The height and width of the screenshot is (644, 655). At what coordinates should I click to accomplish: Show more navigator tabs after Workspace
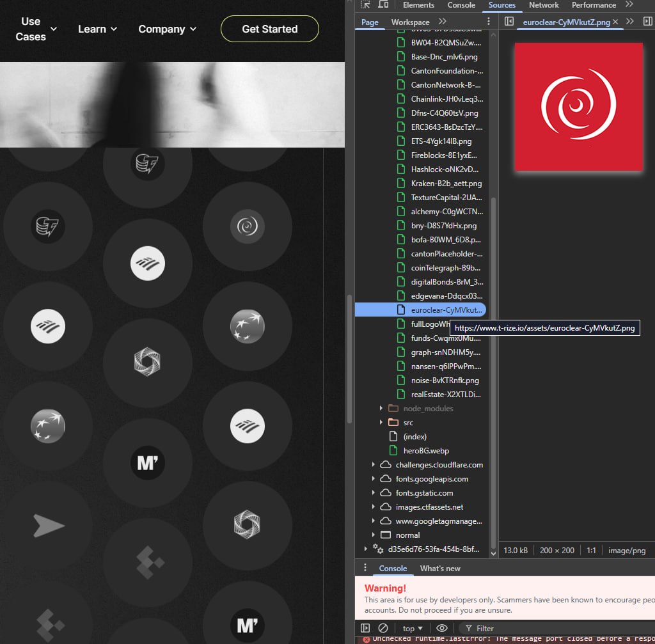tap(443, 21)
